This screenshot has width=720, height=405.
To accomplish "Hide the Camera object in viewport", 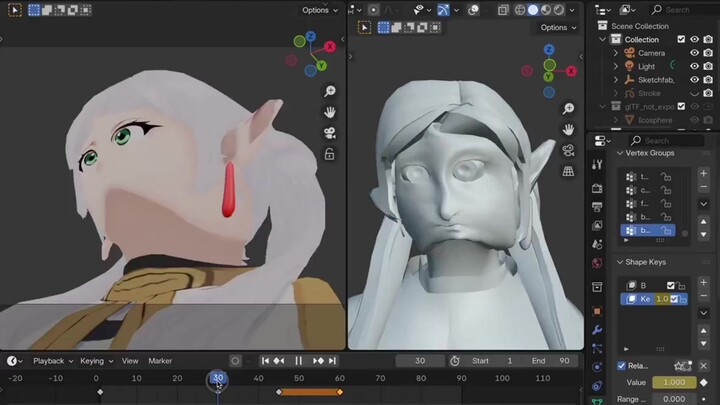I will click(x=694, y=53).
